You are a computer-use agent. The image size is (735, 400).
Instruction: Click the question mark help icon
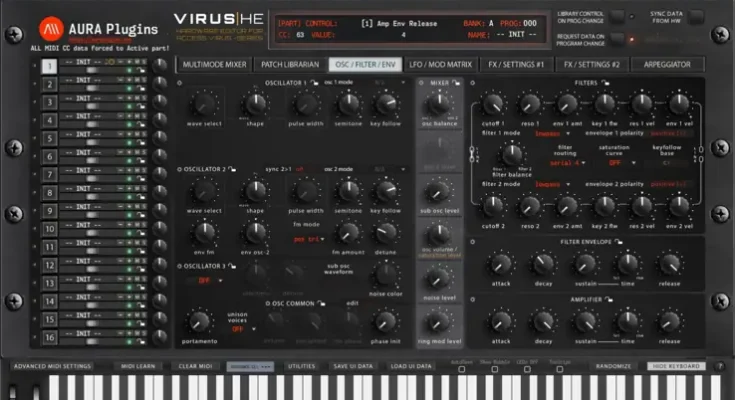719,367
